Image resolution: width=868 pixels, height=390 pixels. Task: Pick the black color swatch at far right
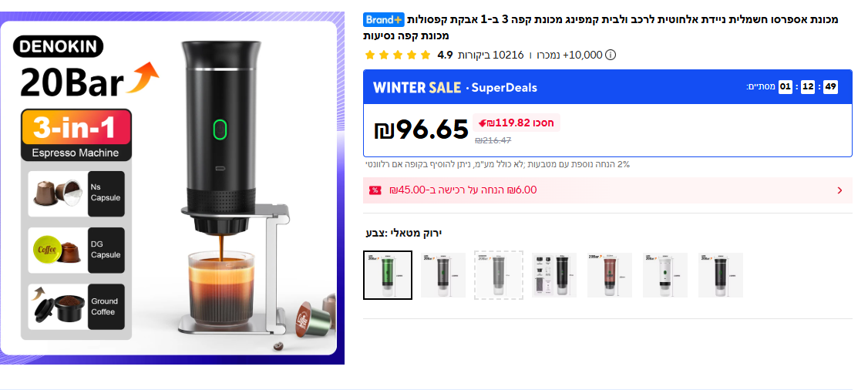tap(721, 275)
